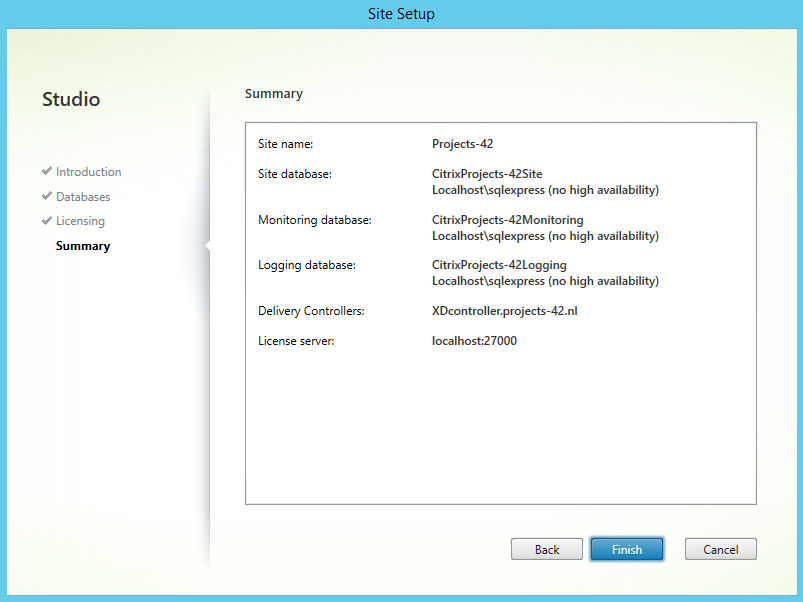The width and height of the screenshot is (803, 602).
Task: Click the XDcontroller.projects-42.nl controller entry
Action: tap(504, 311)
